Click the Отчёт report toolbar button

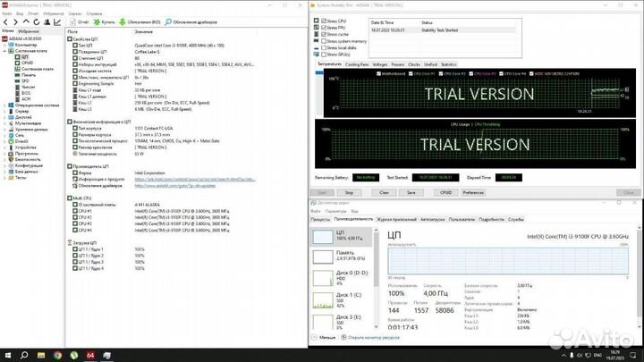click(80, 22)
